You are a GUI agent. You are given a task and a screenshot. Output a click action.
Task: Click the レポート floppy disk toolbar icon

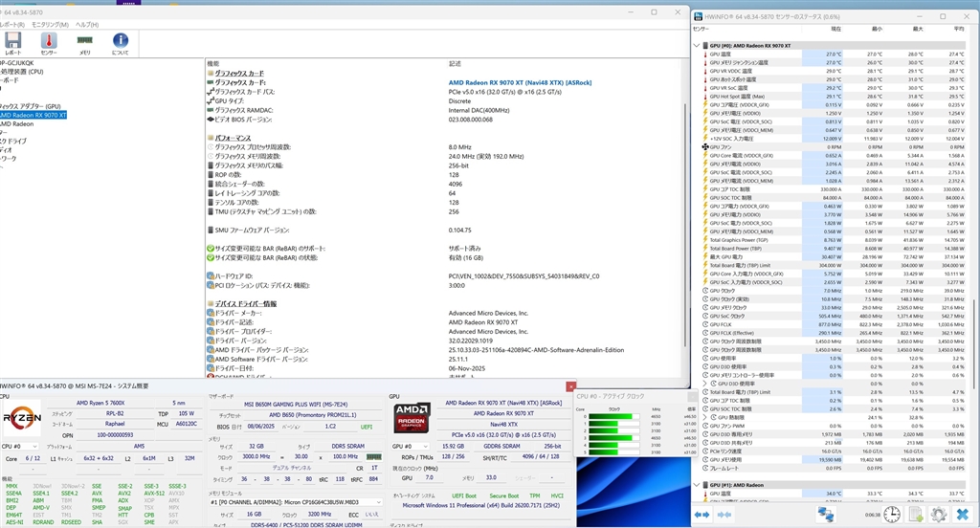pyautogui.click(x=12, y=42)
